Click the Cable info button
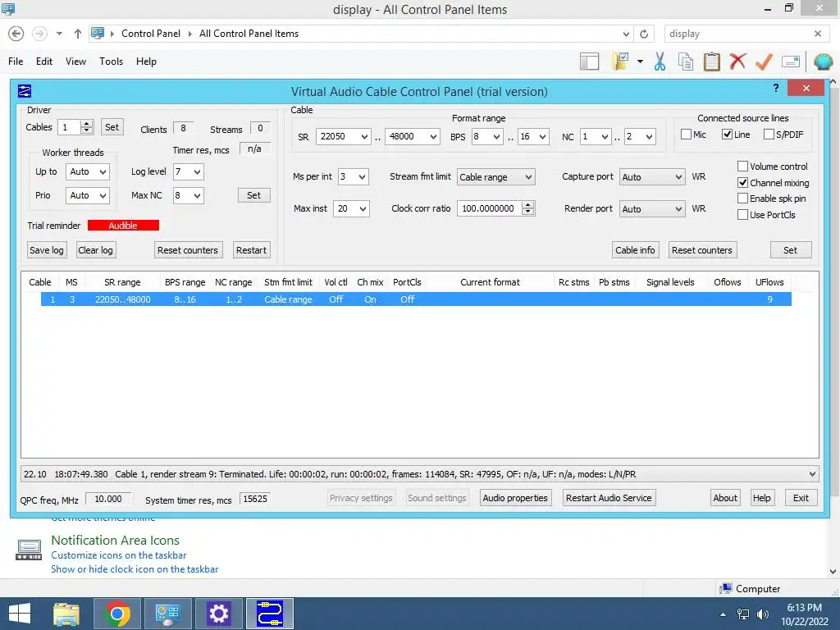Screen dimensions: 840x630 click(635, 250)
